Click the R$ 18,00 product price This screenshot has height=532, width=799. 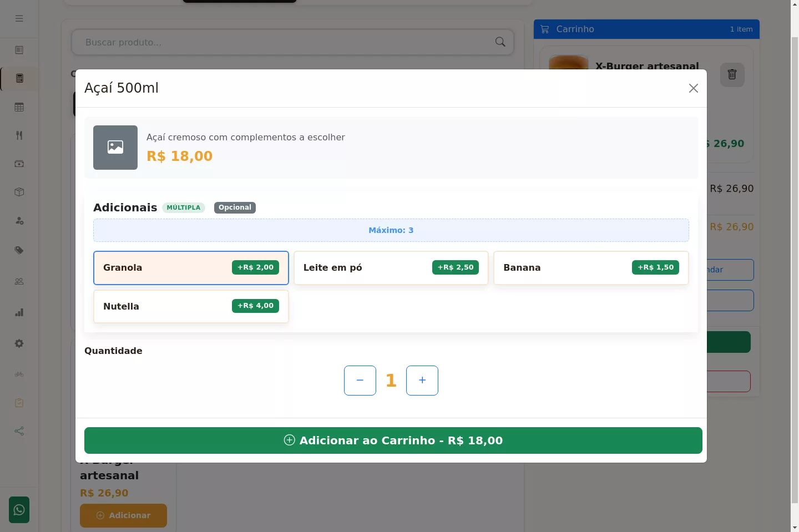[x=180, y=156]
